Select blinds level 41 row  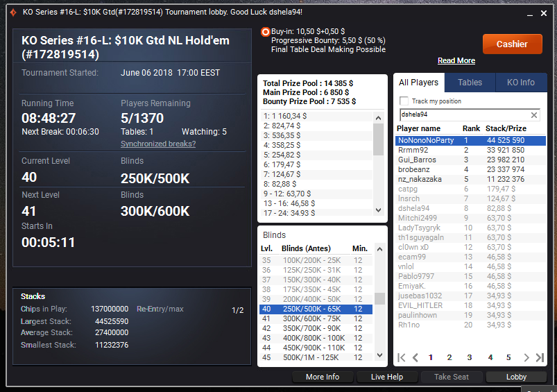point(316,318)
